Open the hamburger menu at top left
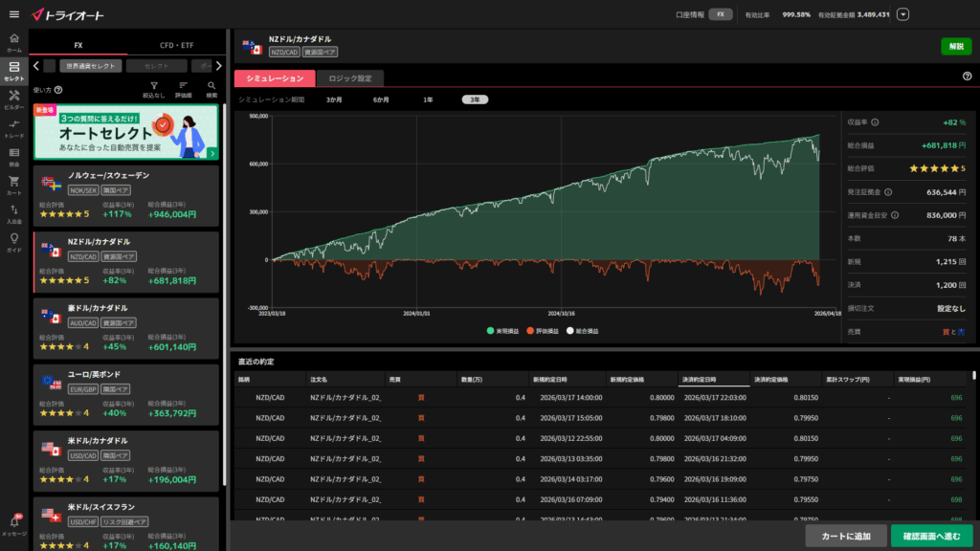The height and width of the screenshot is (551, 980). coord(13,14)
